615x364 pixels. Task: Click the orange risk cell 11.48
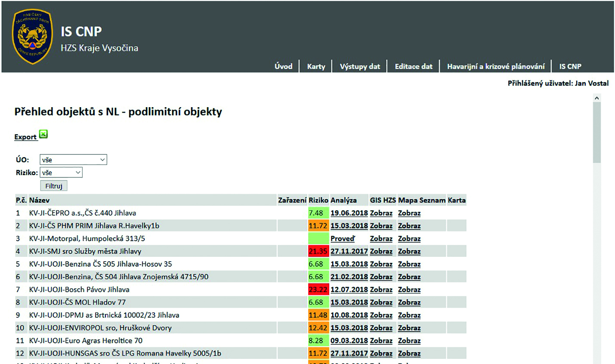pos(318,315)
